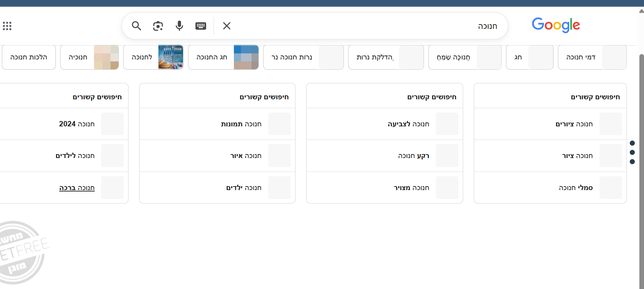Go to Google homepage via logo
This screenshot has width=644, height=289.
click(556, 25)
